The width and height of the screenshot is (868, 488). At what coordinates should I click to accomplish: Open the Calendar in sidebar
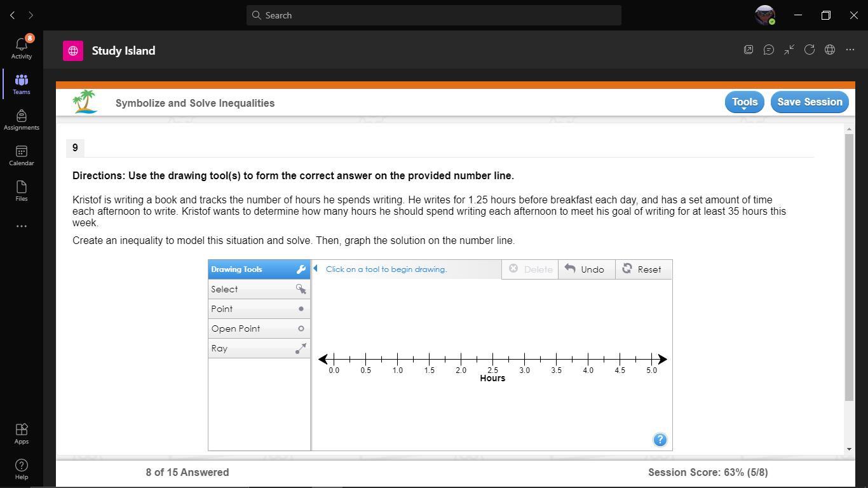[x=22, y=155]
